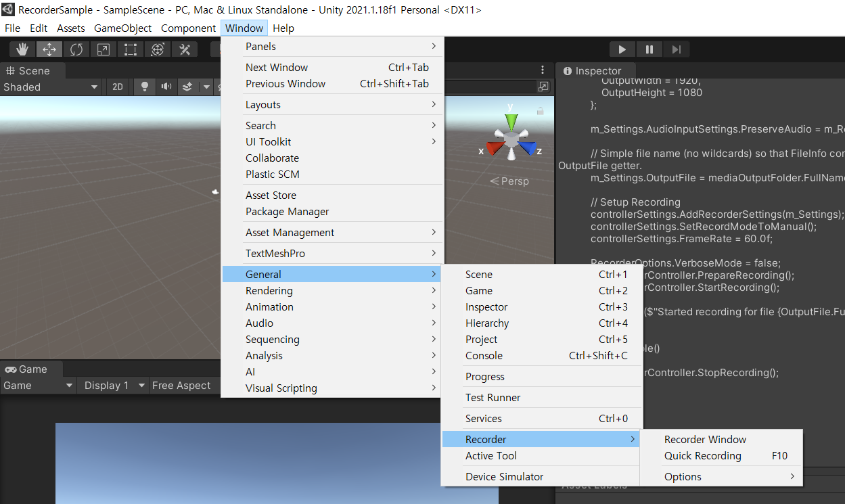The height and width of the screenshot is (504, 845).
Task: Expand the Layouts submenu
Action: pos(332,104)
